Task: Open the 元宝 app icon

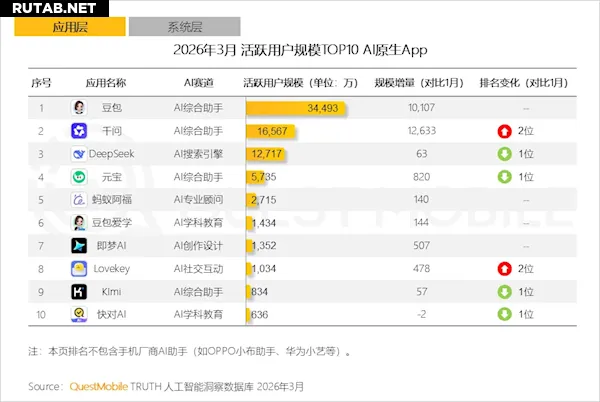Action: point(78,177)
